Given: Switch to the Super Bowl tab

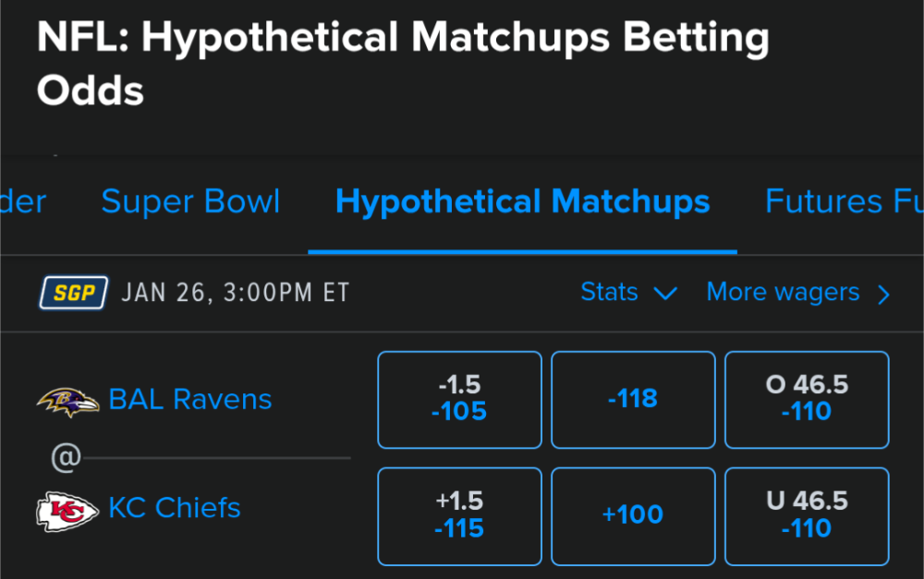Looking at the screenshot, I should (x=190, y=201).
